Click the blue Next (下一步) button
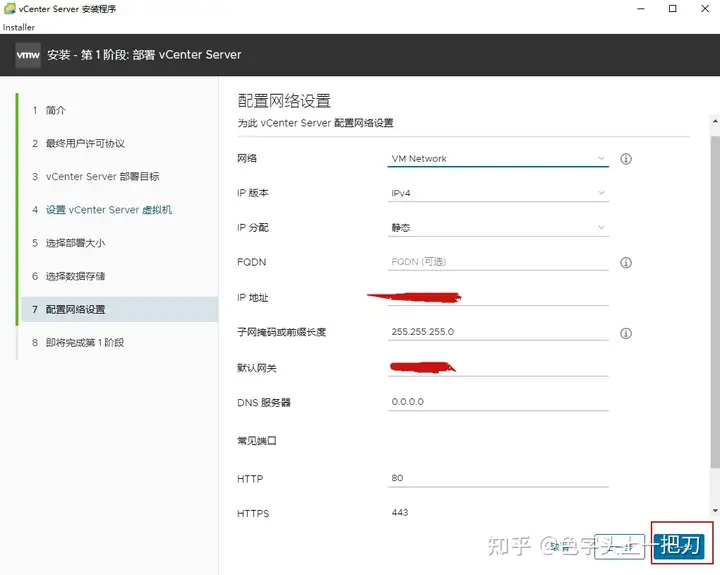This screenshot has width=720, height=575. [x=679, y=546]
